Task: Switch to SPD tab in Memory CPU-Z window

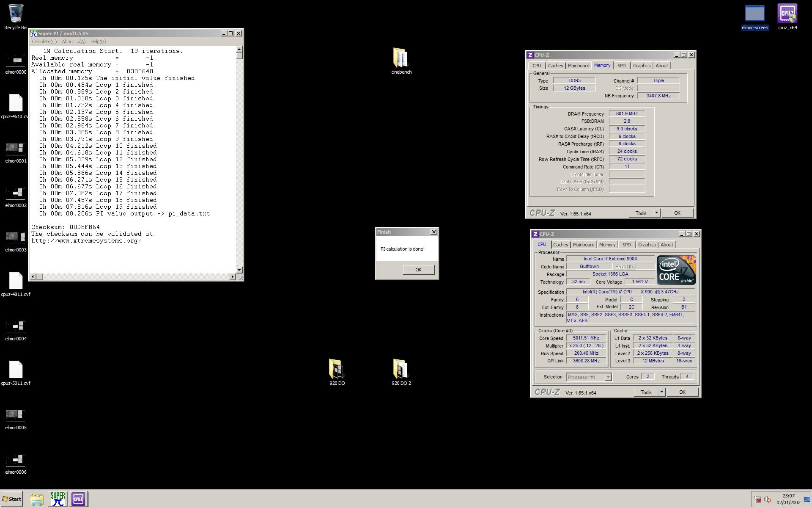Action: tap(621, 66)
